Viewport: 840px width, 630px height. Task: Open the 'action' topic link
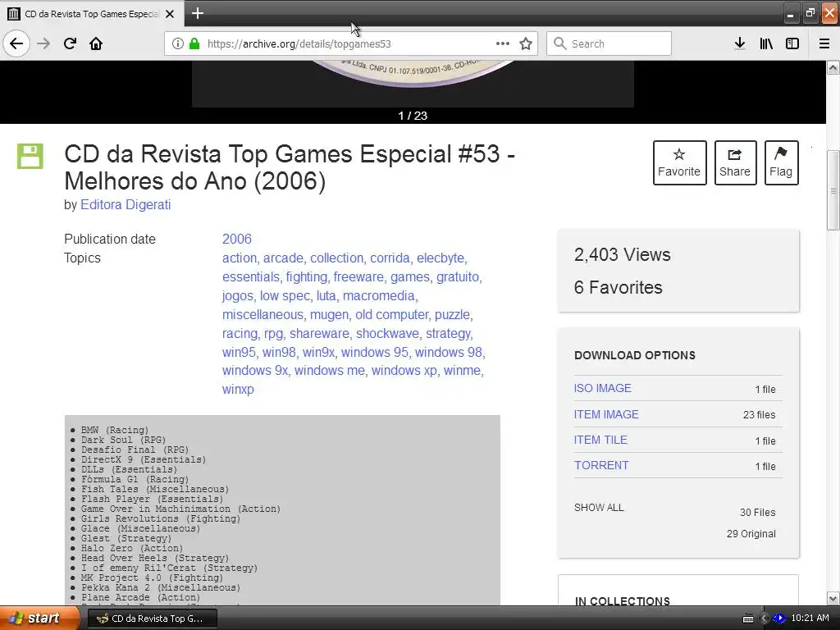pyautogui.click(x=239, y=258)
